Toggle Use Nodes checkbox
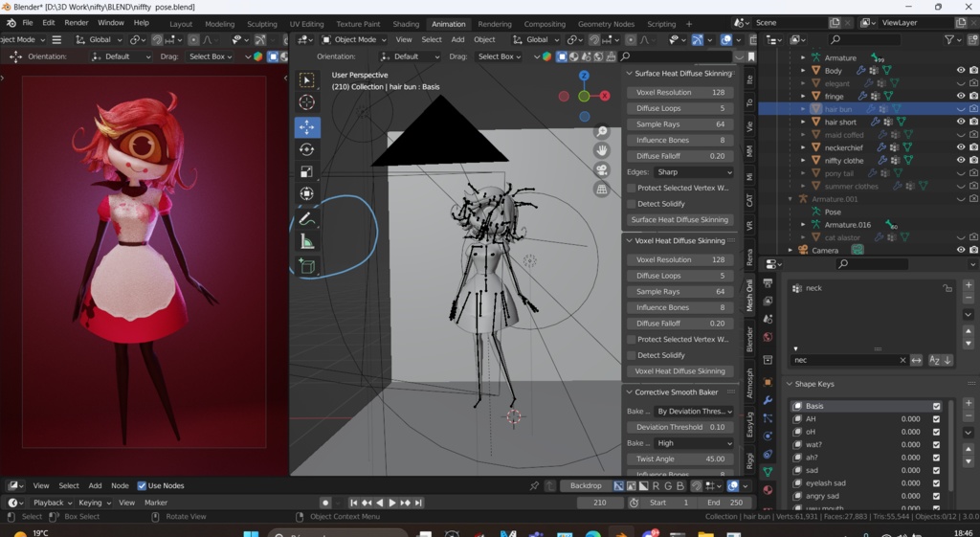980x537 pixels. coord(142,485)
